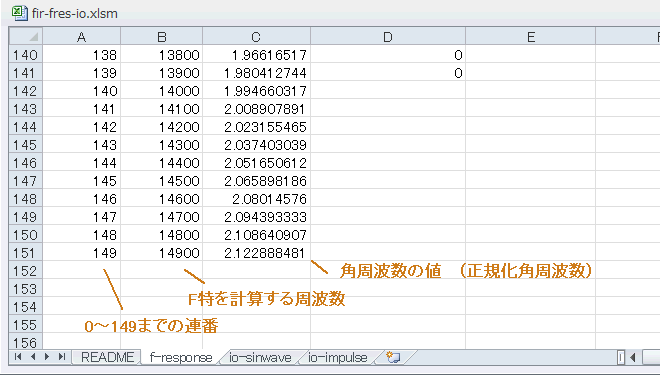The image size is (660, 375).
Task: Click the next sheet navigation arrow
Action: click(x=47, y=357)
